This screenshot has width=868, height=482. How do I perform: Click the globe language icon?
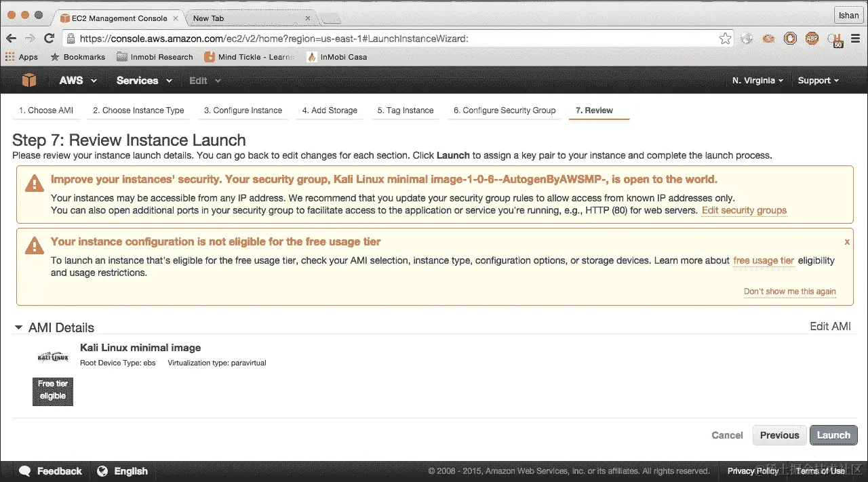click(x=102, y=470)
